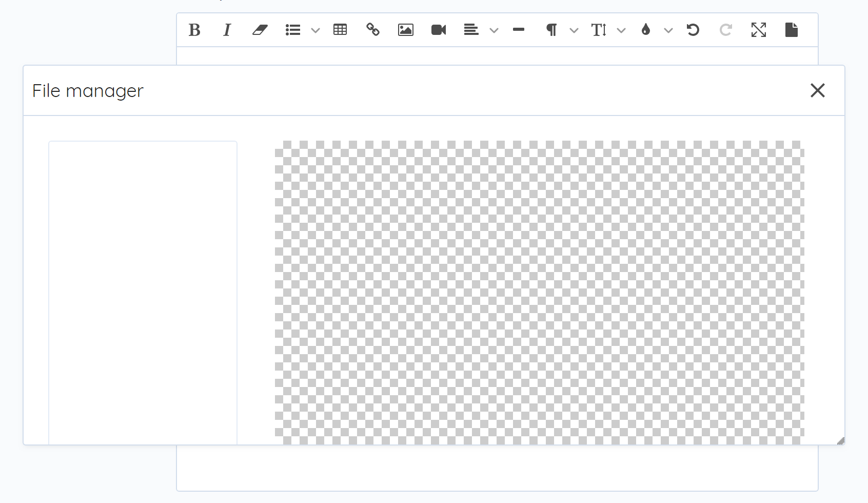Open the text color picker
The image size is (868, 503).
pos(646,30)
